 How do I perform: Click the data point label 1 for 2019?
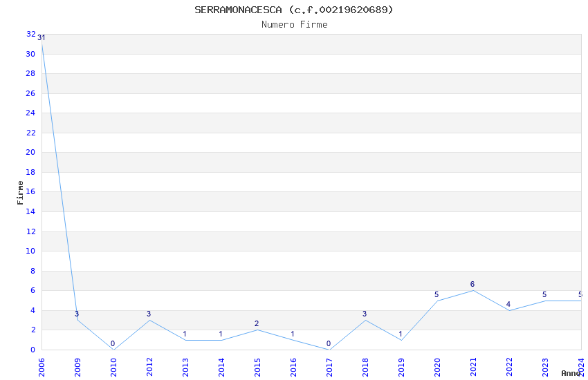point(401,334)
